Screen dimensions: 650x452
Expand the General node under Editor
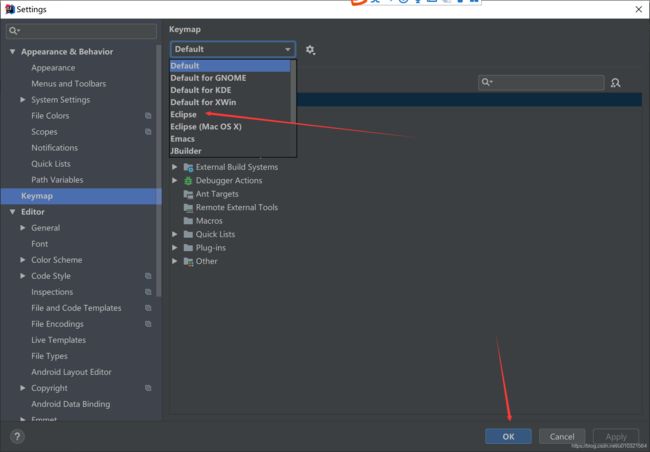point(23,228)
